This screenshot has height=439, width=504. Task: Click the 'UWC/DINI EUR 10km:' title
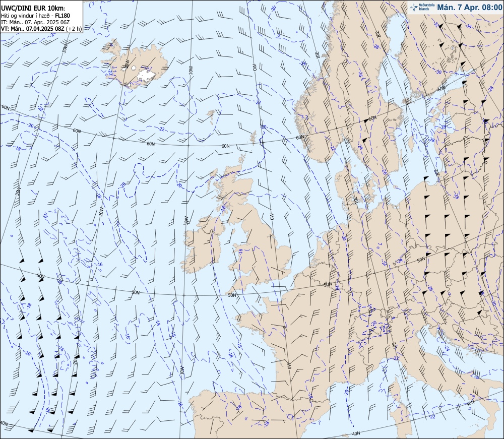coord(33,9)
